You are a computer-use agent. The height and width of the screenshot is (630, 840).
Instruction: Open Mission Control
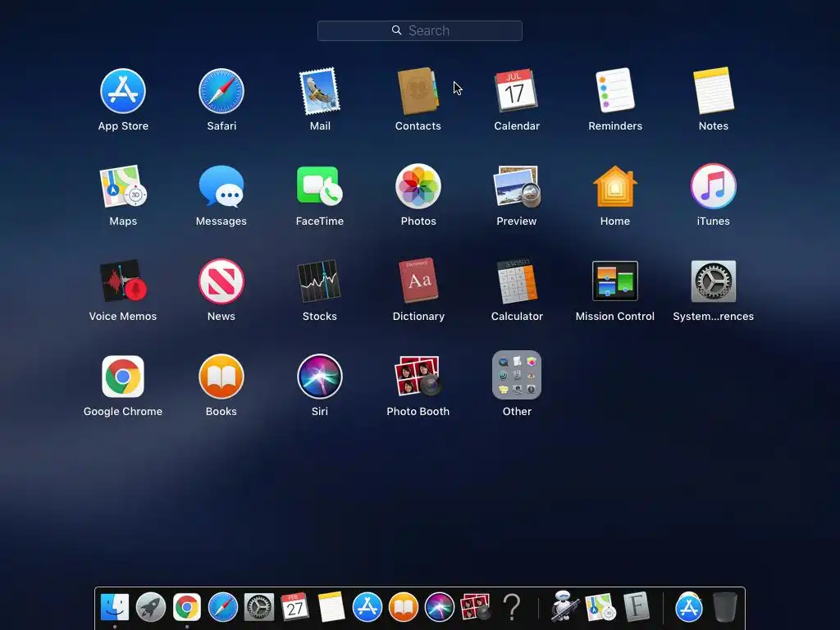pyautogui.click(x=615, y=281)
